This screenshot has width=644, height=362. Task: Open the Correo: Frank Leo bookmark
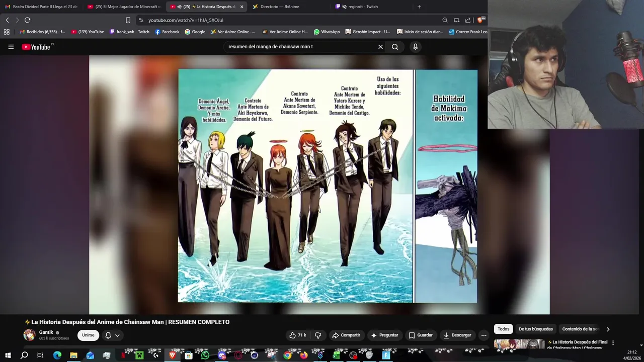tap(467, 32)
